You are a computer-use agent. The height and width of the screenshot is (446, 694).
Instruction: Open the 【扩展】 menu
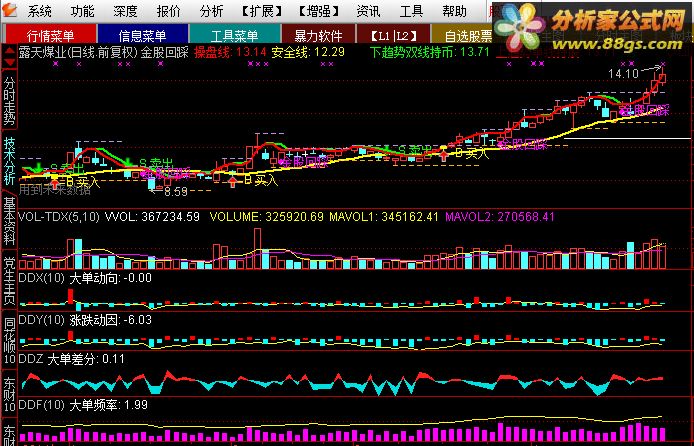click(262, 11)
